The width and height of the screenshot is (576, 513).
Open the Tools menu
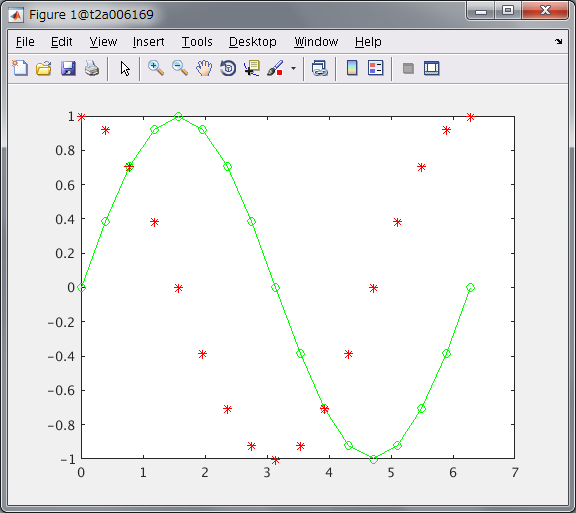click(197, 42)
